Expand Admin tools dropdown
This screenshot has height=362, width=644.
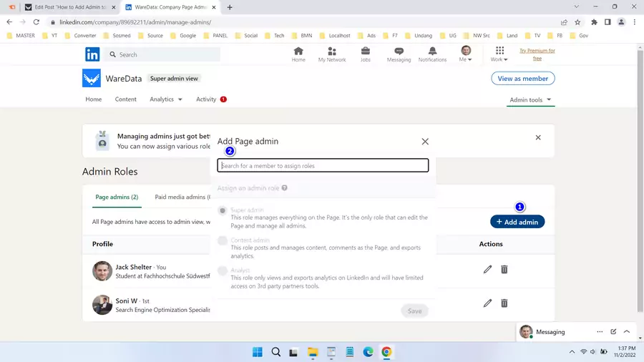(x=530, y=99)
